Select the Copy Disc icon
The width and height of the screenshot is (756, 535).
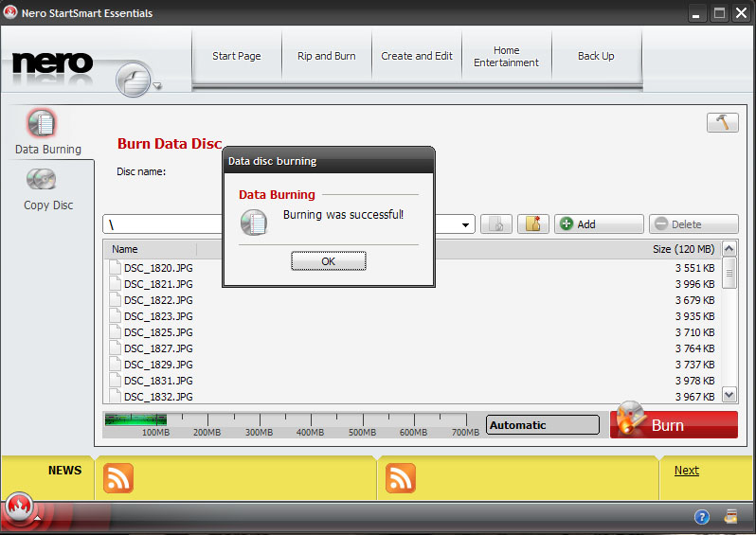point(42,179)
